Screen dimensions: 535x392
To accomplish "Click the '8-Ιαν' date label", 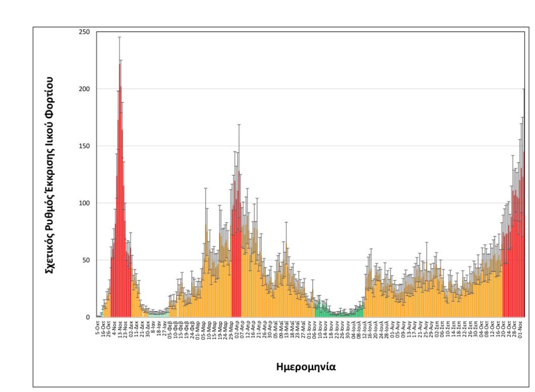I will click(153, 327).
